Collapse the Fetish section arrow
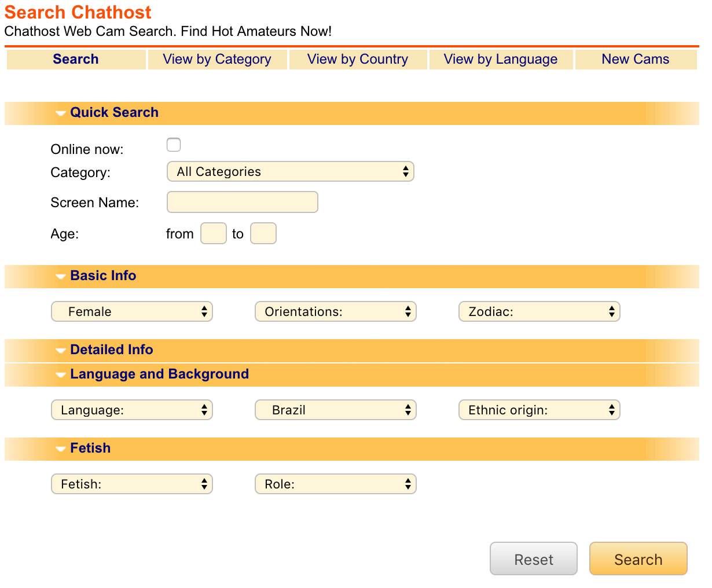 tap(60, 449)
